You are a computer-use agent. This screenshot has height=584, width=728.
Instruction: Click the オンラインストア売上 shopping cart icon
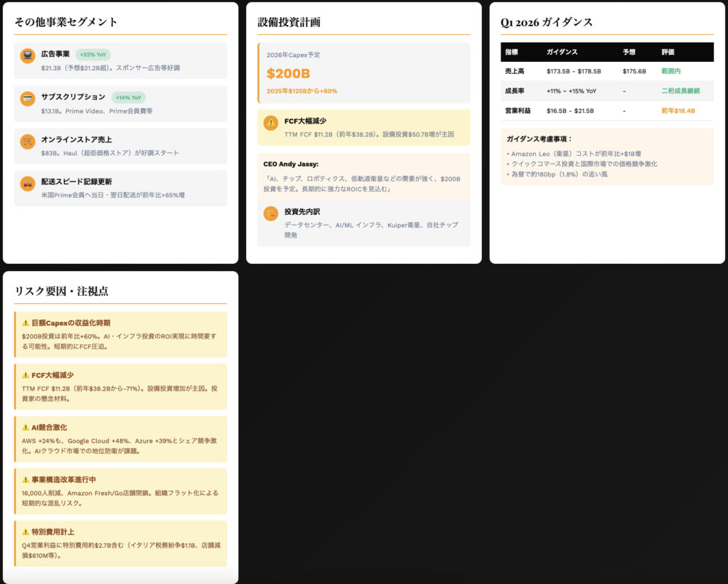(x=28, y=142)
